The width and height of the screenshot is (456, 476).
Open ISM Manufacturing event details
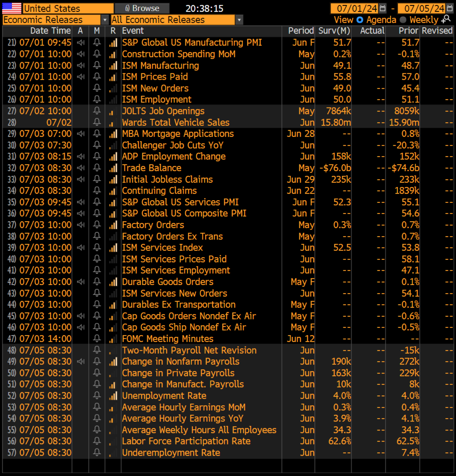point(160,65)
